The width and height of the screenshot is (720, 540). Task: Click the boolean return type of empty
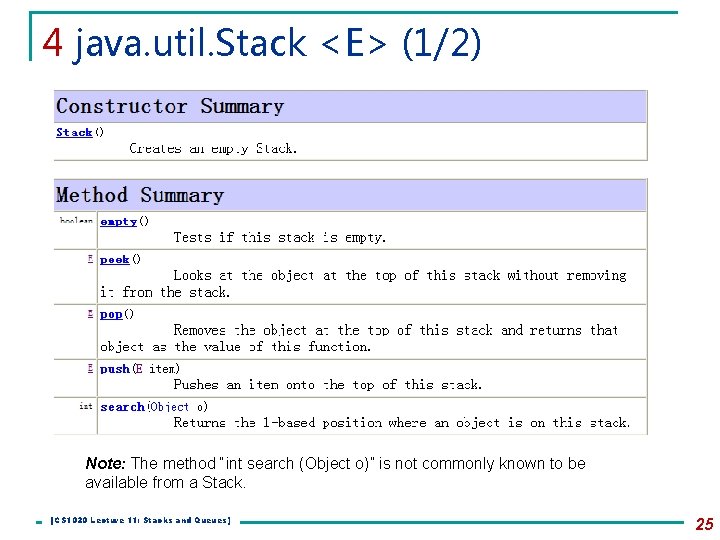(76, 221)
